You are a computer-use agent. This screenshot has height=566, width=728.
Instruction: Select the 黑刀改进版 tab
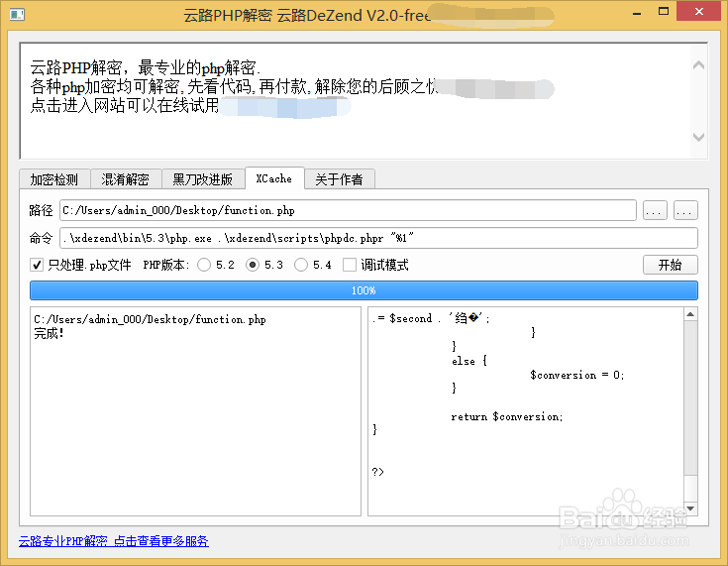[203, 179]
